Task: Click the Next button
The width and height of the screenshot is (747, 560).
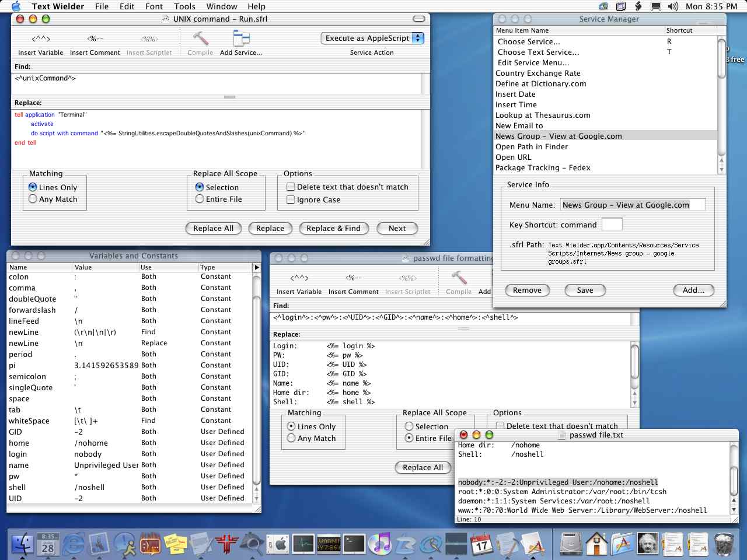Action: pyautogui.click(x=397, y=228)
